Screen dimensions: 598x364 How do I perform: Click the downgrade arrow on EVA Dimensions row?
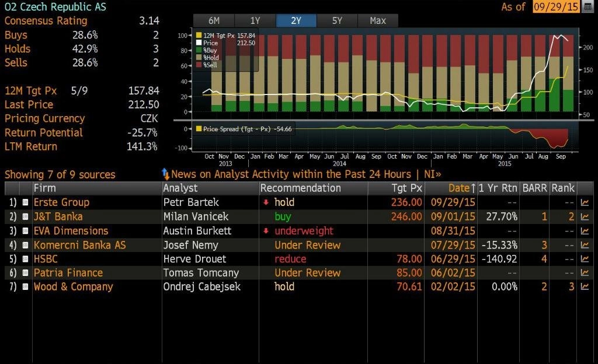pyautogui.click(x=266, y=231)
